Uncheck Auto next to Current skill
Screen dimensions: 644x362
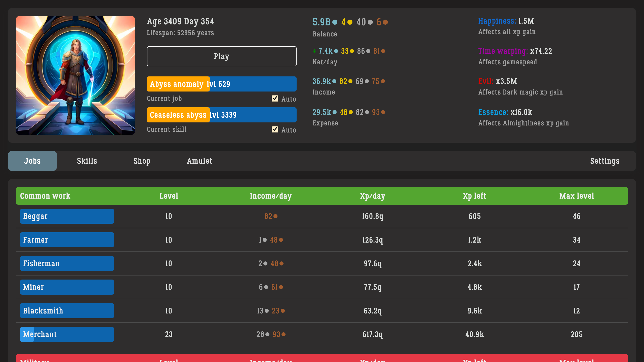pos(275,129)
